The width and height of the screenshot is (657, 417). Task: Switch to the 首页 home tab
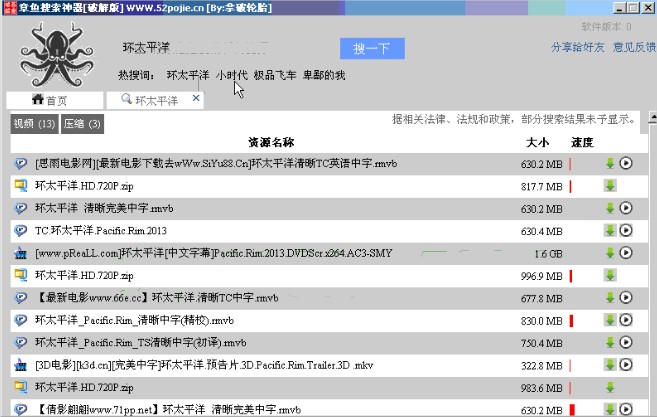point(54,101)
